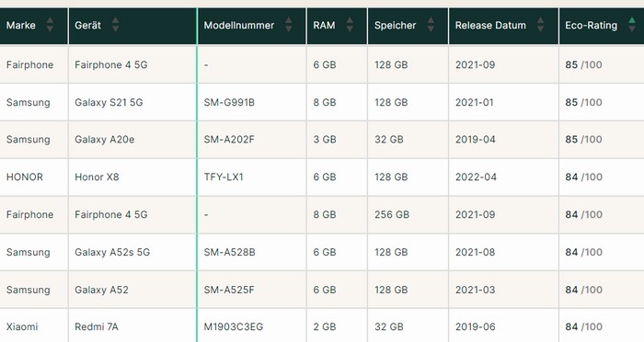The width and height of the screenshot is (644, 342).
Task: Sort table by Gerät column arrows
Action: (115, 25)
